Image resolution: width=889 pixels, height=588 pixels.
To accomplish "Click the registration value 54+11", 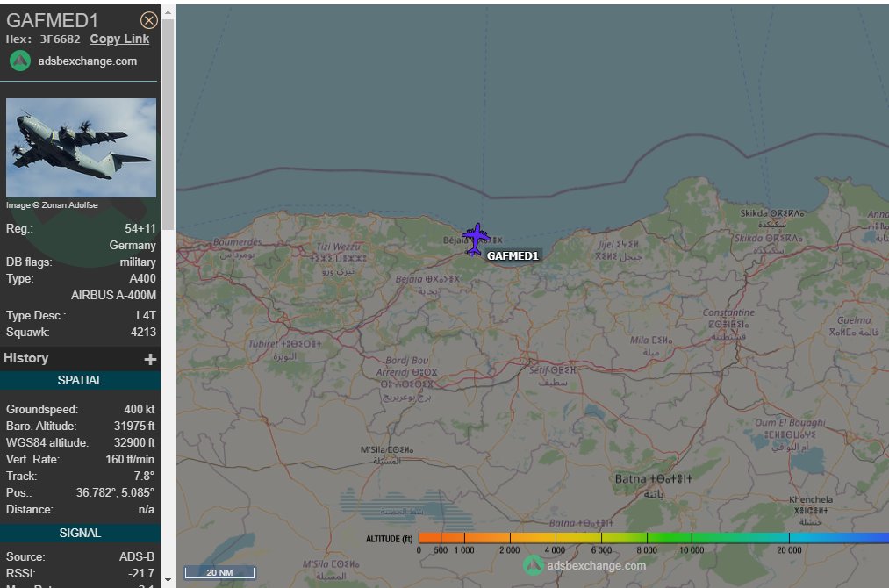I will click(140, 228).
